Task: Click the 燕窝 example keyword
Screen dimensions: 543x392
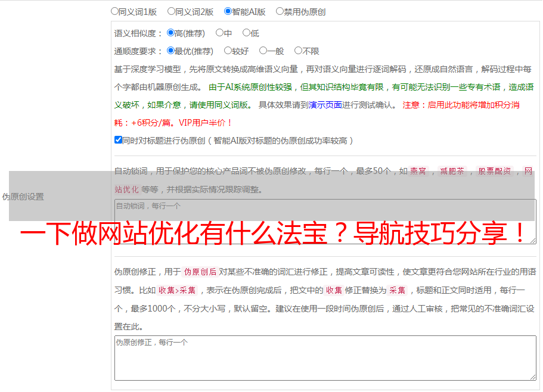Action: tap(418, 171)
